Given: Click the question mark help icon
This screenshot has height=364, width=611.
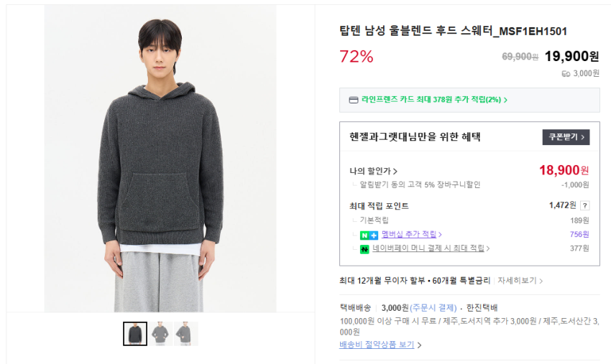Looking at the screenshot, I should coord(584,205).
